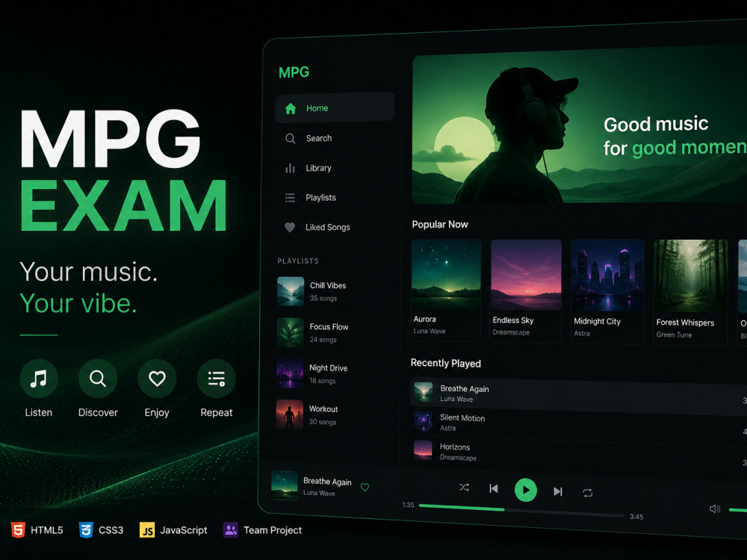Click the now playing Breathe Again title

[x=327, y=482]
